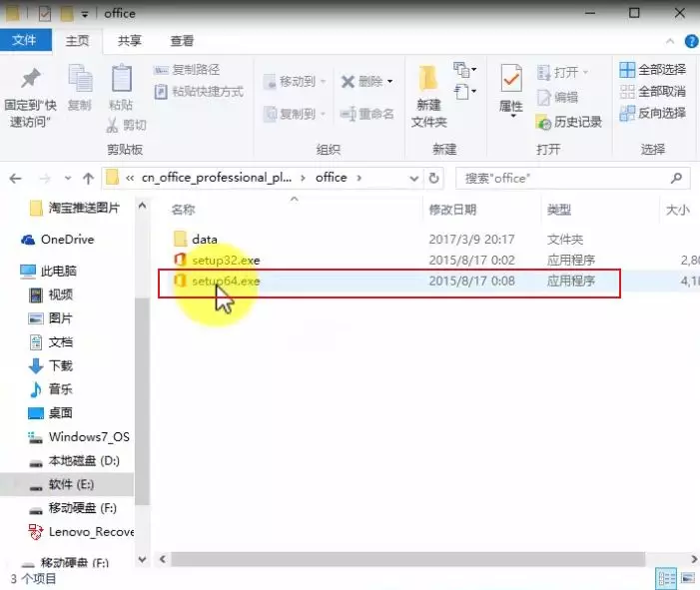This screenshot has width=700, height=590.
Task: Sort by the Date modified column header
Action: click(452, 210)
